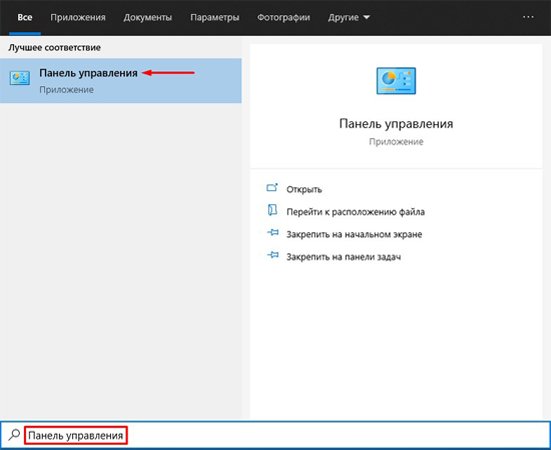Image resolution: width=551 pixels, height=450 pixels.
Task: Click the pin icon beside Закрепить на панели задач
Action: pos(273,255)
